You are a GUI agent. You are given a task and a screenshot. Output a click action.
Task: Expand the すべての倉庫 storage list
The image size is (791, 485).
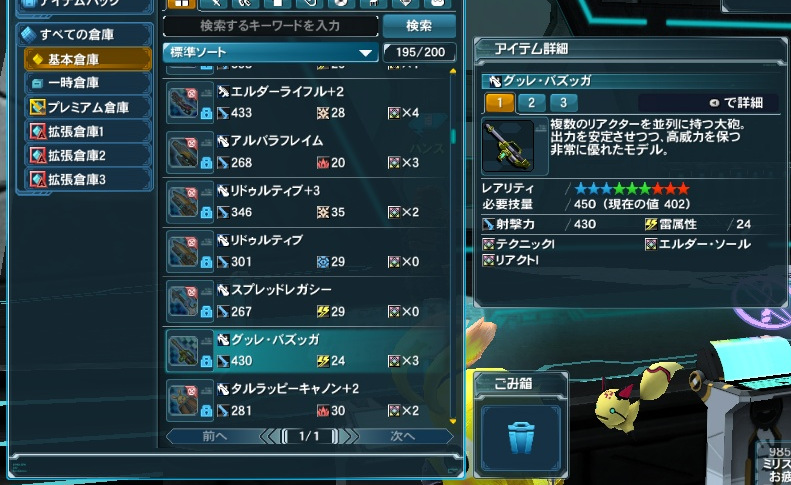click(x=84, y=34)
